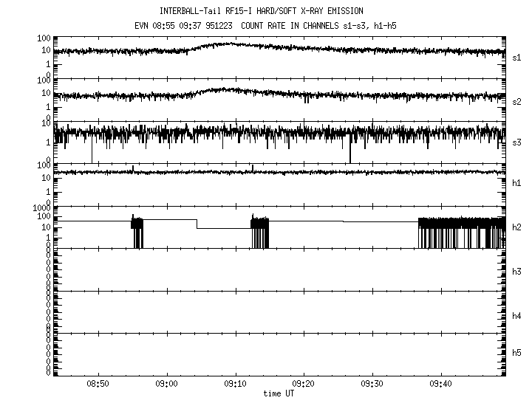
Task: Click the s1 channel label
Action: click(x=517, y=57)
